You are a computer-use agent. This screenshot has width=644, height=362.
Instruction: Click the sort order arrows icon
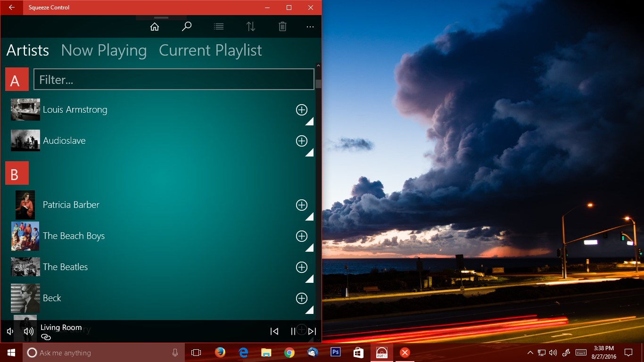click(x=251, y=26)
